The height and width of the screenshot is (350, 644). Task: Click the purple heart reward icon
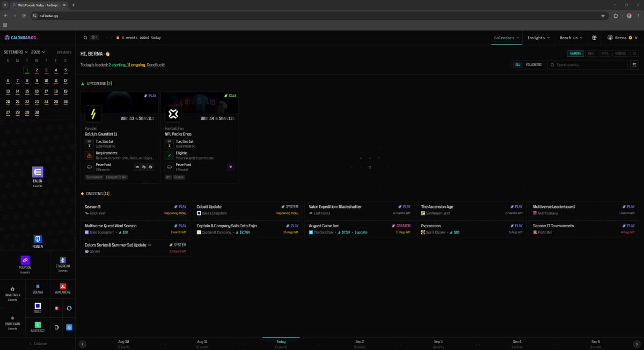(x=231, y=167)
